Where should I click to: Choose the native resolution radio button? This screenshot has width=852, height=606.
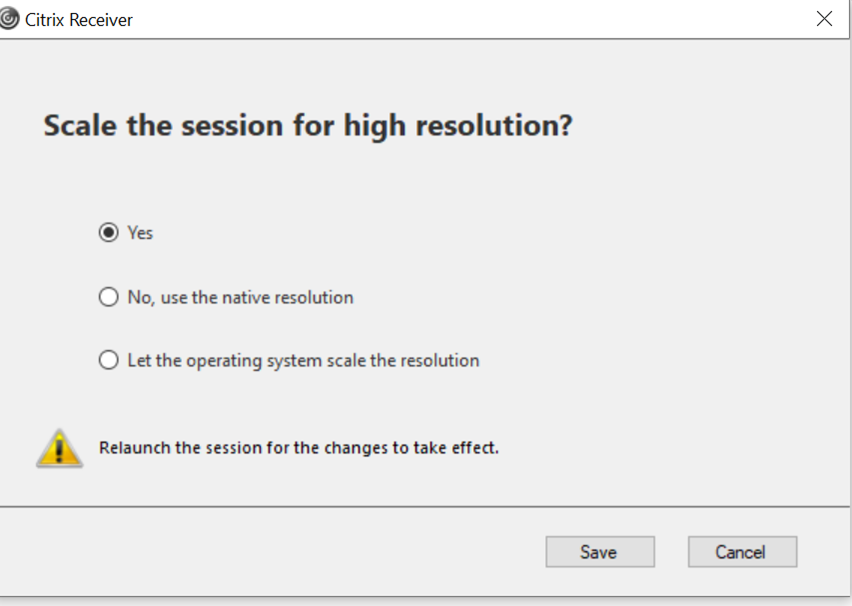pyautogui.click(x=109, y=297)
